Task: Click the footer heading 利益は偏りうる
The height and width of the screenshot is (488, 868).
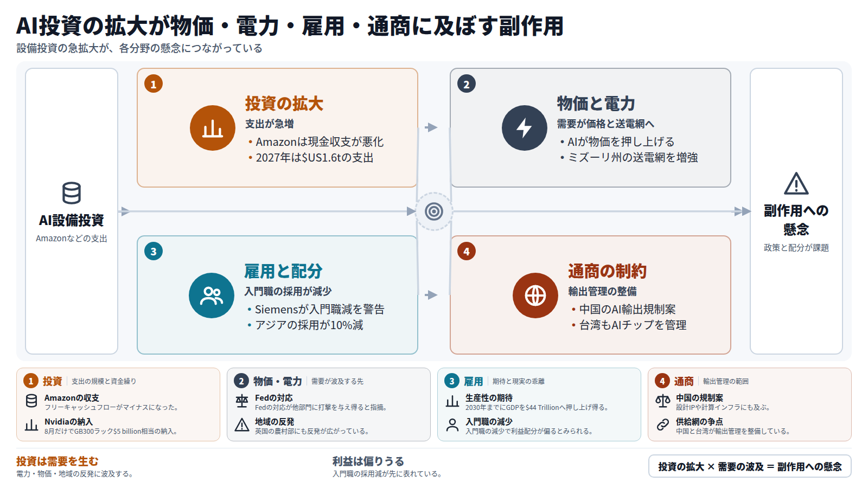Action: 368,461
